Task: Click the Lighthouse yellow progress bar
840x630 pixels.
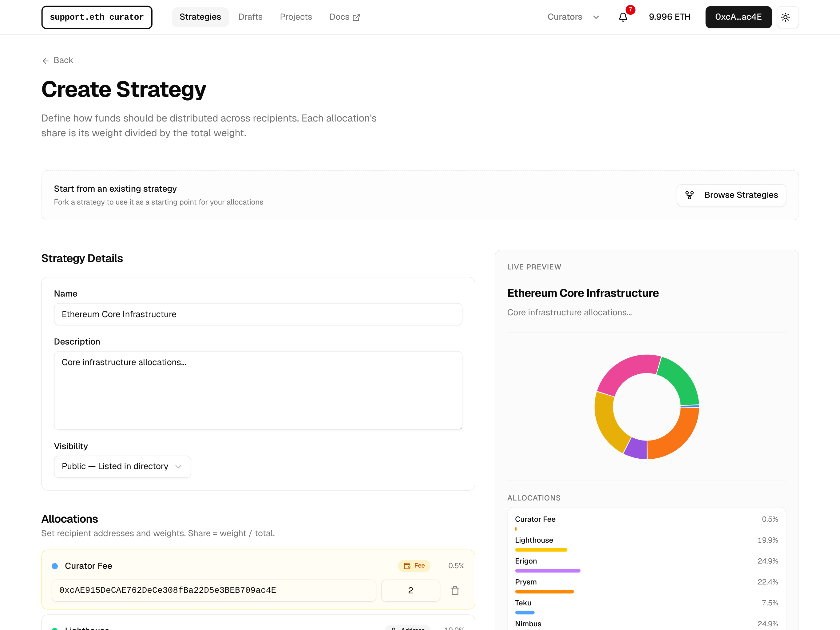Action: 541,550
